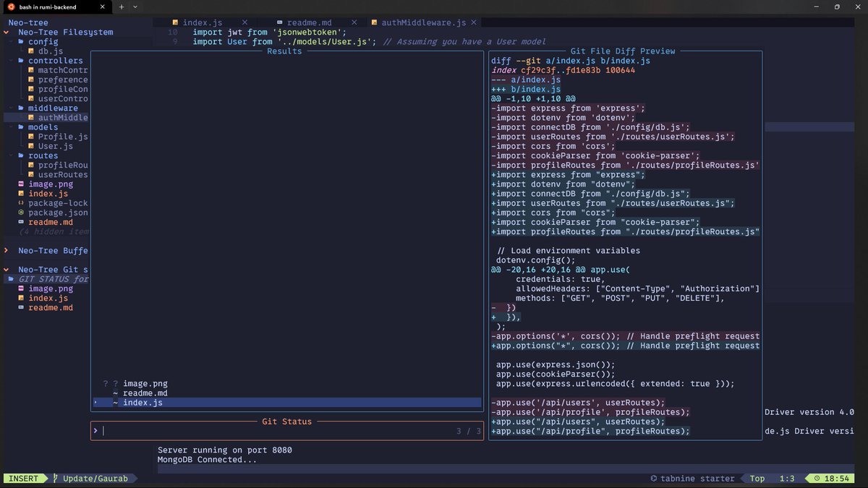Click the '(4 hidden item' tree row

pos(54,231)
